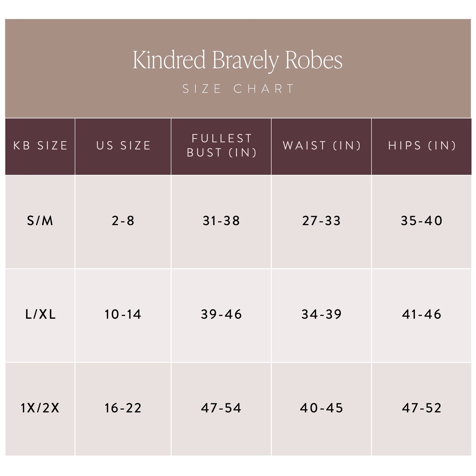Click the WAIST (IN) column header
Viewport: 476px width, 476px height.
point(321,146)
